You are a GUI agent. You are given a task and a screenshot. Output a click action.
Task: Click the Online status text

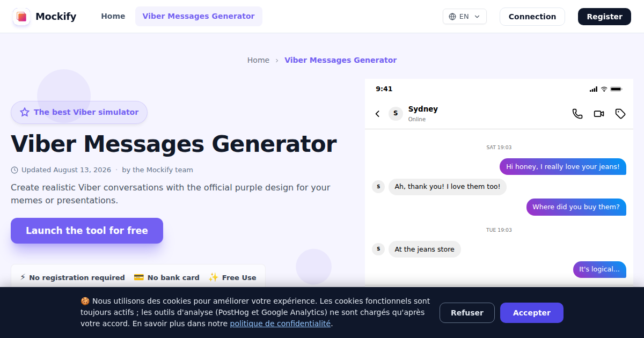pos(417,119)
